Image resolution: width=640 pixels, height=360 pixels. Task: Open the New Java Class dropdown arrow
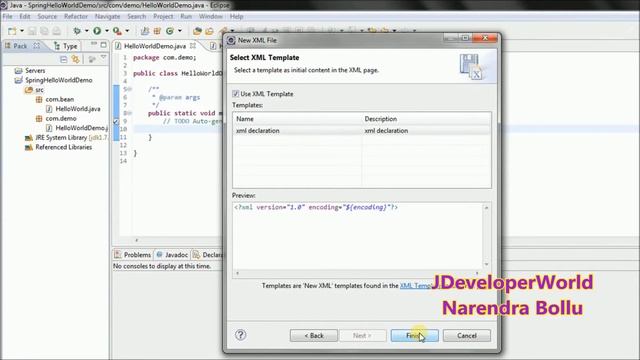coord(180,31)
